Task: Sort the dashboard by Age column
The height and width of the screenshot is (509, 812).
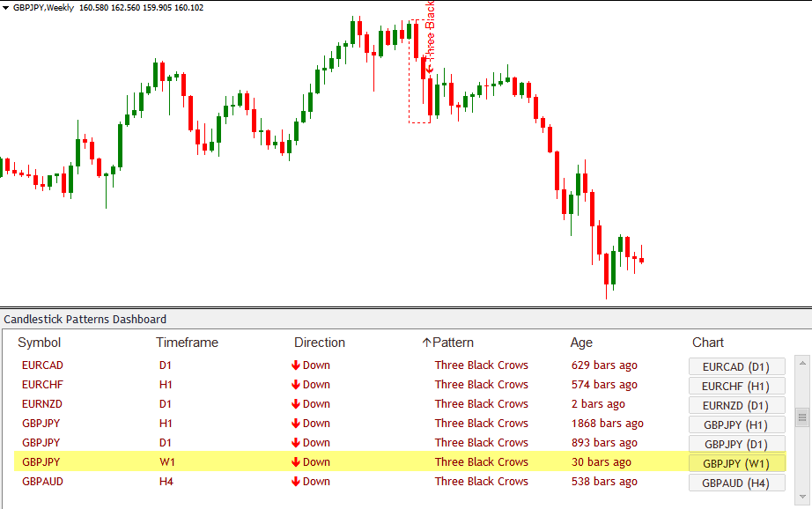Action: [581, 343]
